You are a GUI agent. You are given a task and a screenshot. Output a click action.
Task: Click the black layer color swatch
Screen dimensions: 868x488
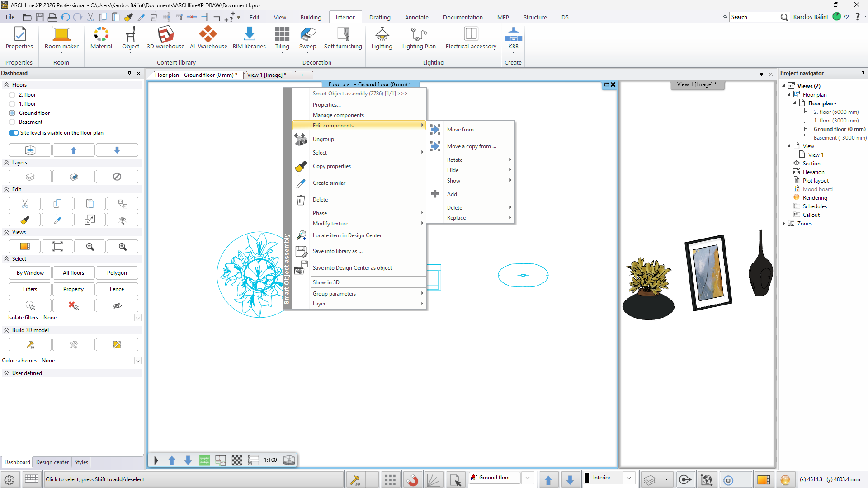coord(587,478)
